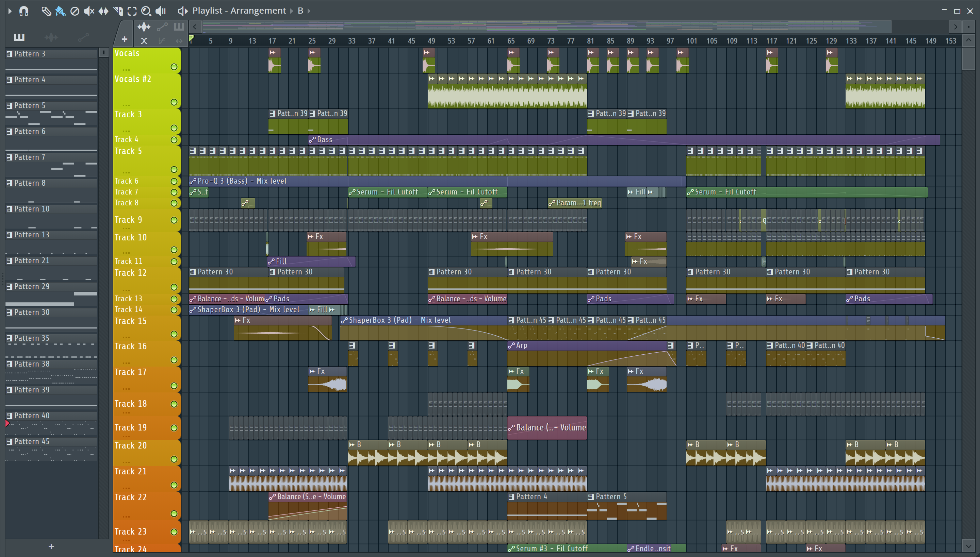Mute Track 4
Screen dimensions: 980x557
pyautogui.click(x=174, y=140)
